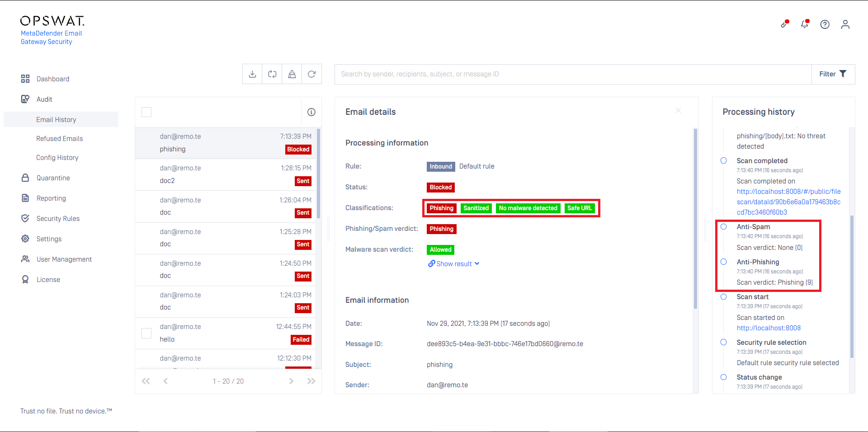868x432 pixels.
Task: Select the phishing email marked Blocked
Action: [x=225, y=143]
